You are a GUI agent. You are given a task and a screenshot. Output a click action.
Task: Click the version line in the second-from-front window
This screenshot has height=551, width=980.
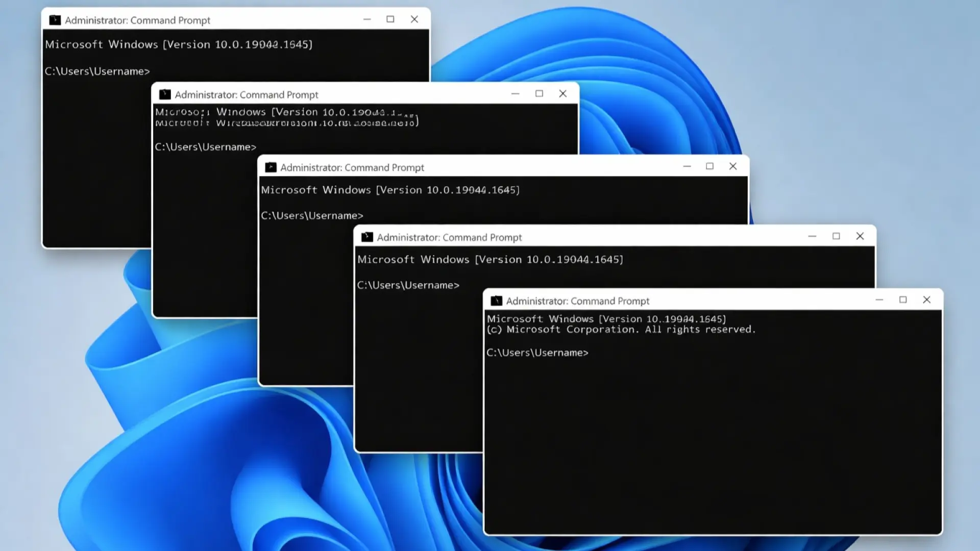[490, 259]
